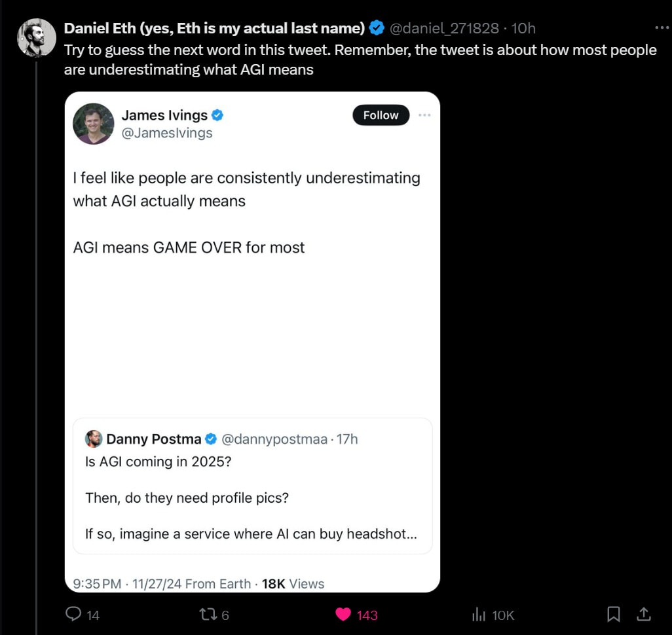This screenshot has height=635, width=672.
Task: Open Danny Postma's quoted tweet text
Action: [251, 498]
